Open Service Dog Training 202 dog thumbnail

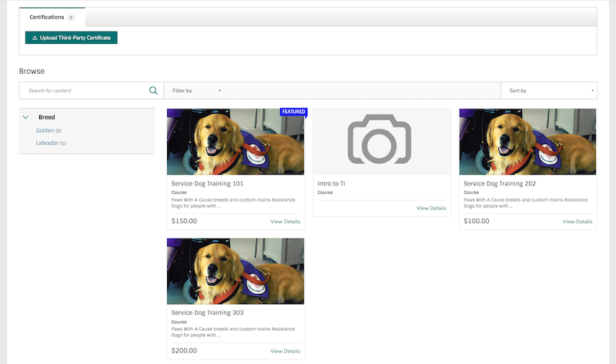[x=527, y=142]
